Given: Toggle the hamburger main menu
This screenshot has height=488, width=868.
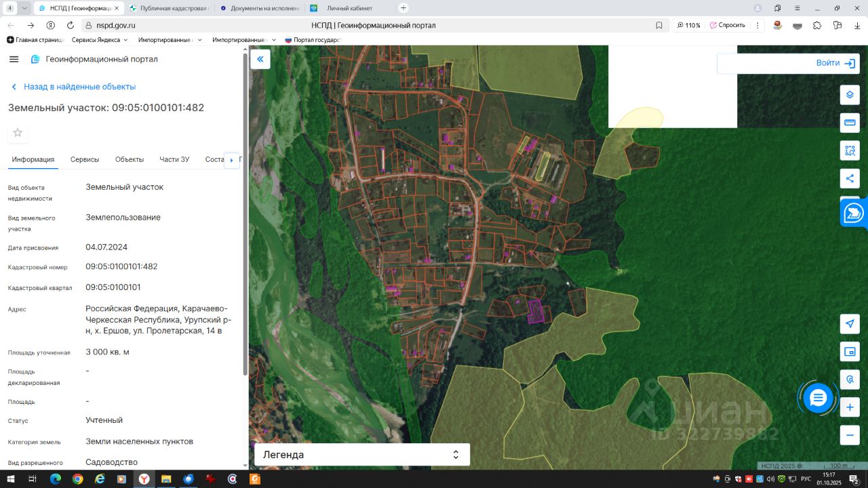Looking at the screenshot, I should (14, 60).
